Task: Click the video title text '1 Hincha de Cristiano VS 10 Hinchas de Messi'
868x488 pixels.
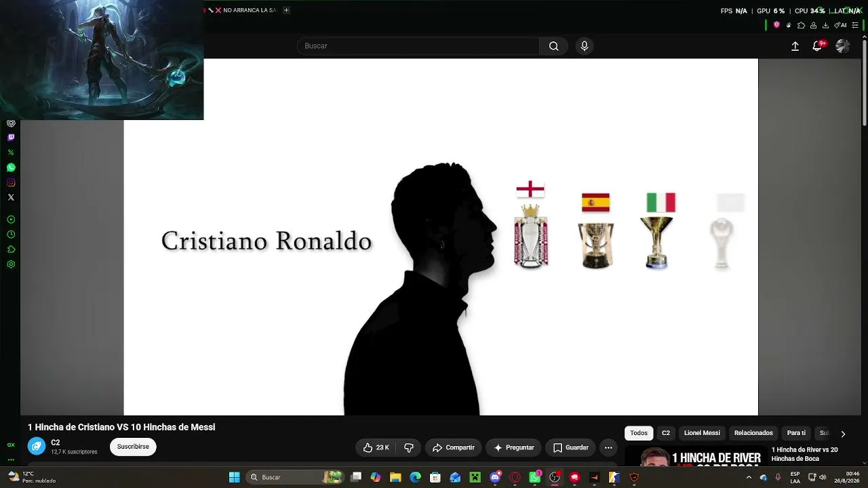Action: [x=121, y=427]
